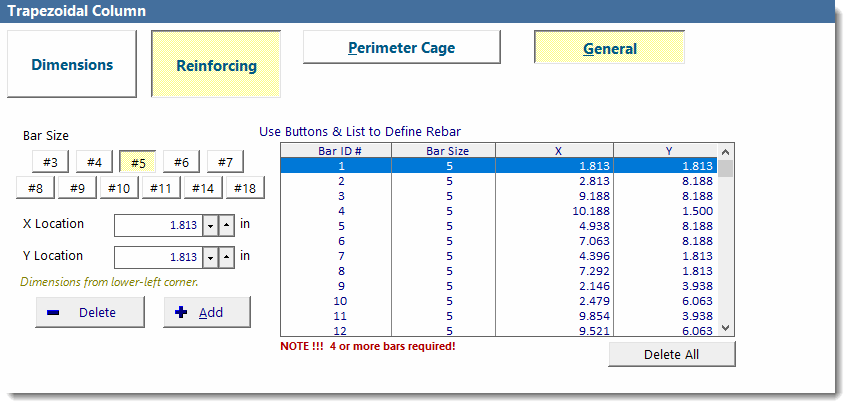Increment X Location with up arrow
850x408 pixels.
226,225
